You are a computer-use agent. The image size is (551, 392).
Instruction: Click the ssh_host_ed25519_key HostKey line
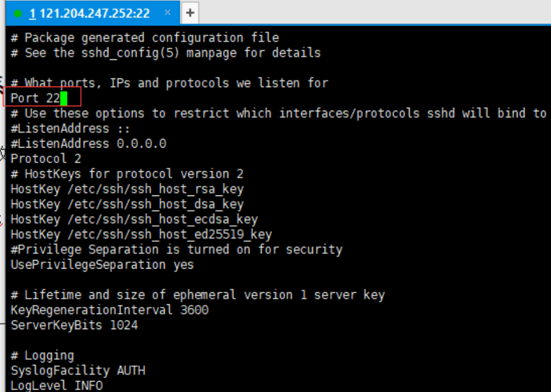[x=141, y=235]
